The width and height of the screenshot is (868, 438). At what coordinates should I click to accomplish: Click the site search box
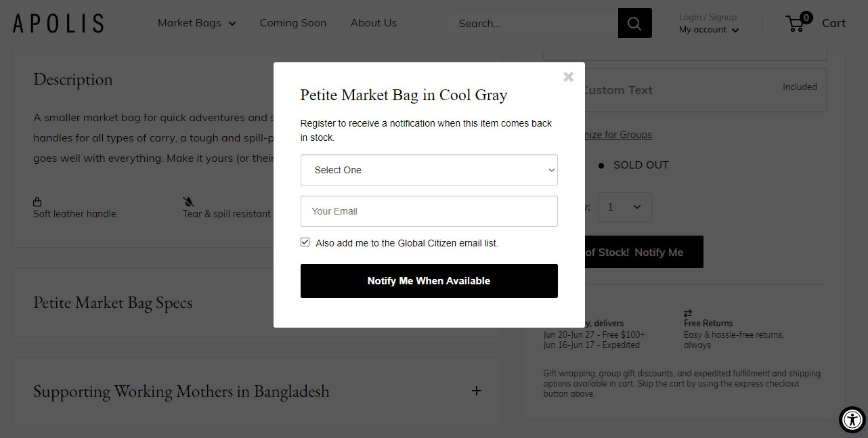(x=532, y=23)
